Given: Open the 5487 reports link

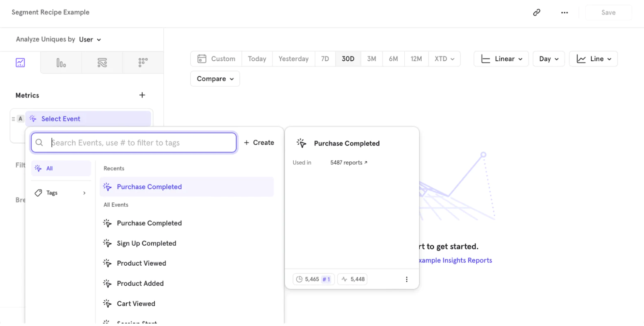Looking at the screenshot, I should (349, 163).
